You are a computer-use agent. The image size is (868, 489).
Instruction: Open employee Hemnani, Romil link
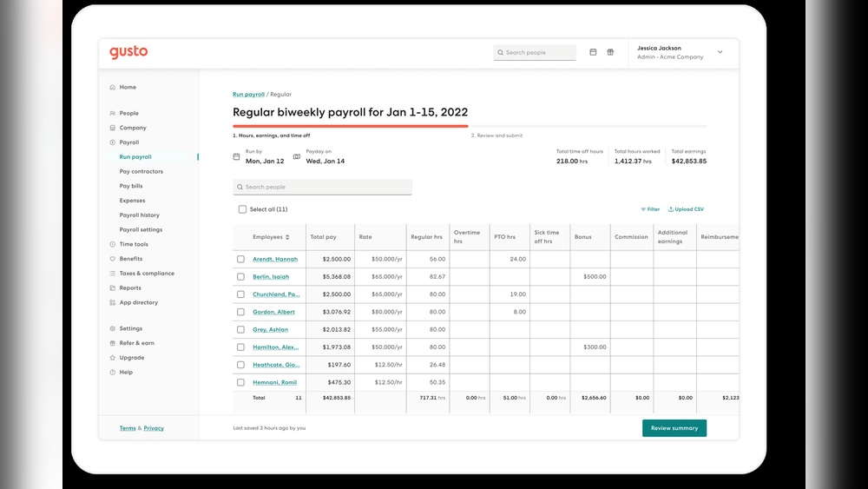click(274, 383)
